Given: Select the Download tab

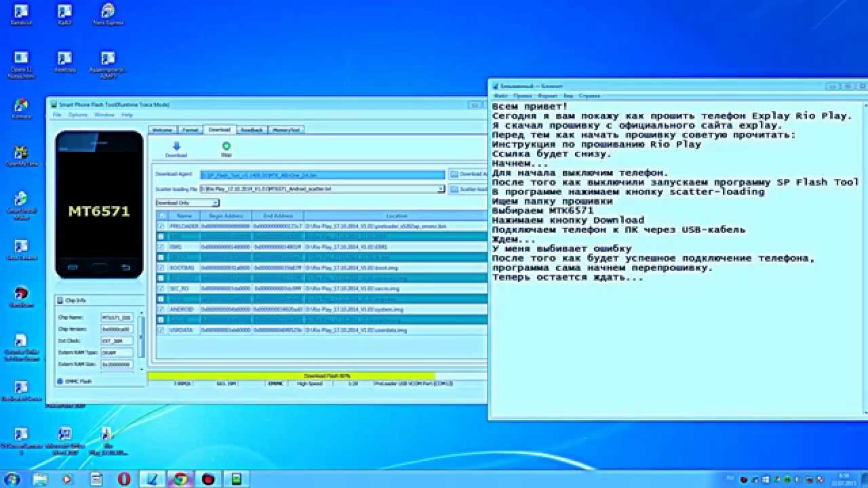Looking at the screenshot, I should point(220,129).
